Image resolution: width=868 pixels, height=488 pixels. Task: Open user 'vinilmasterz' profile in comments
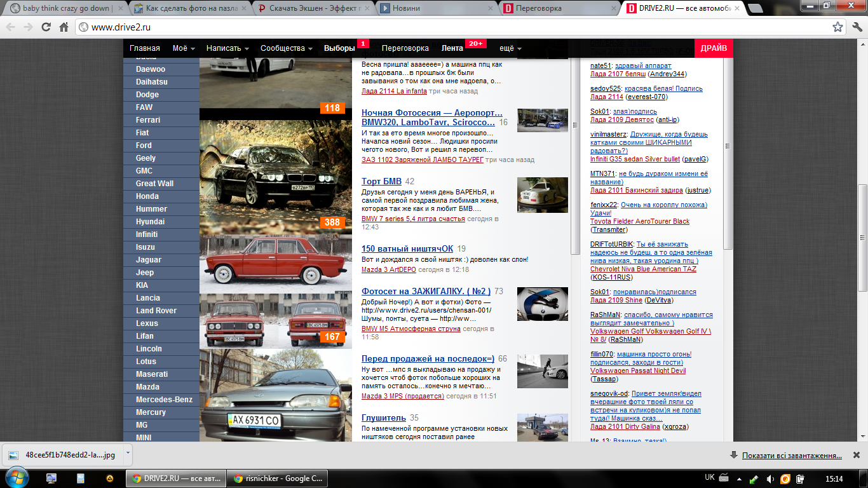pyautogui.click(x=608, y=134)
